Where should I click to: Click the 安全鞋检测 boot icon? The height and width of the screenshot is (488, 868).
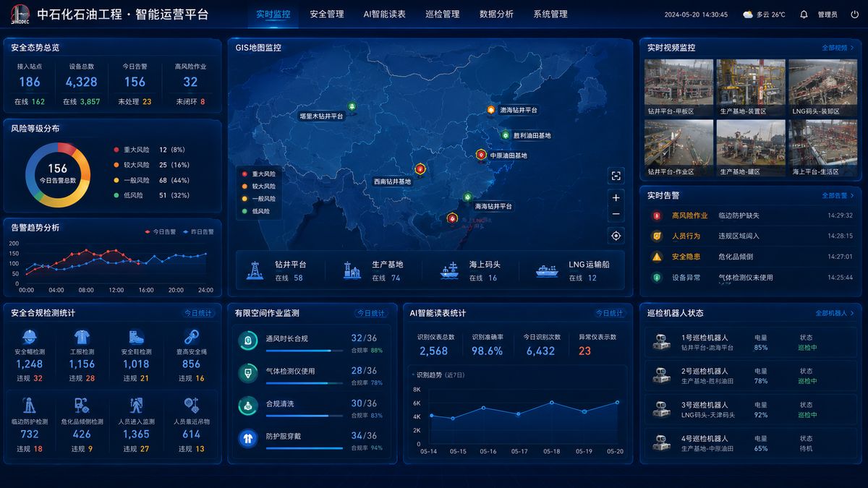tap(136, 337)
